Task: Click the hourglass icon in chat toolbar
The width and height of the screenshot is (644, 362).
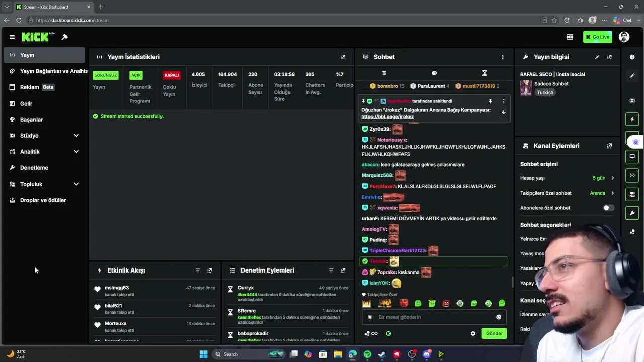Action: (x=485, y=73)
